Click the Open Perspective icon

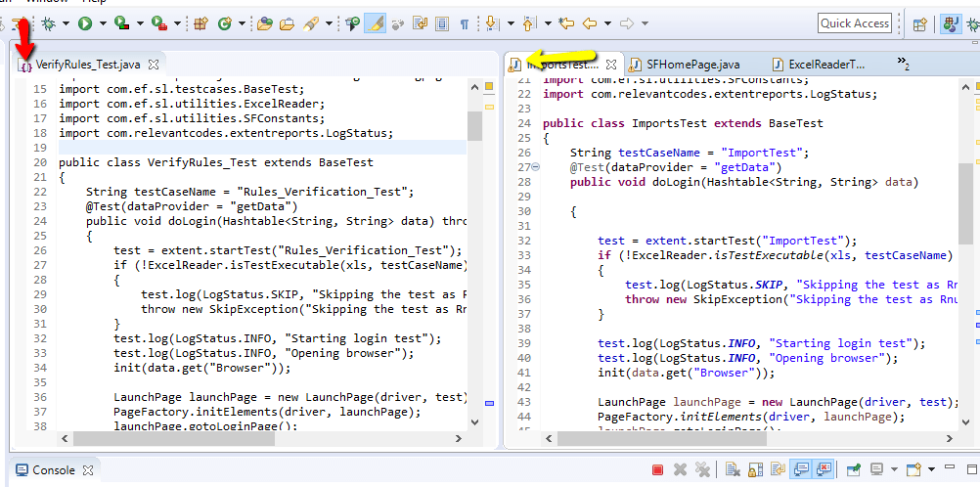click(919, 24)
